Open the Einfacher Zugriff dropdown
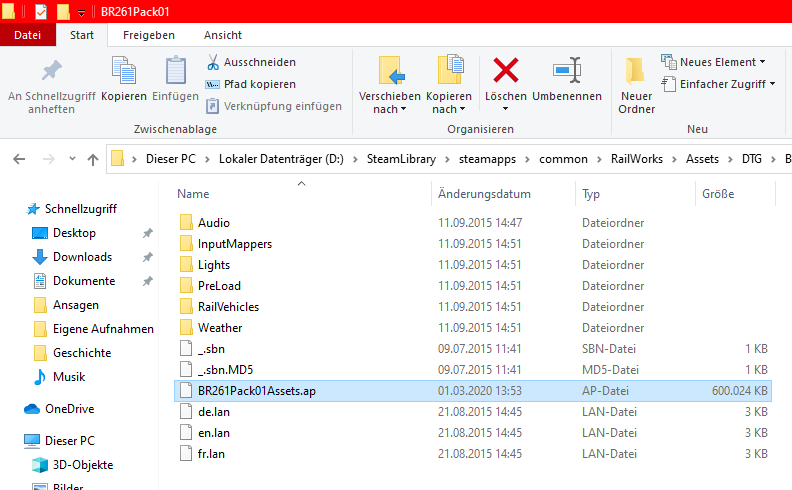792x490 pixels. point(718,84)
